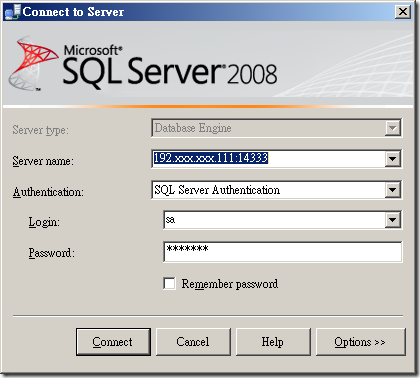Click the Connect button

[x=113, y=342]
